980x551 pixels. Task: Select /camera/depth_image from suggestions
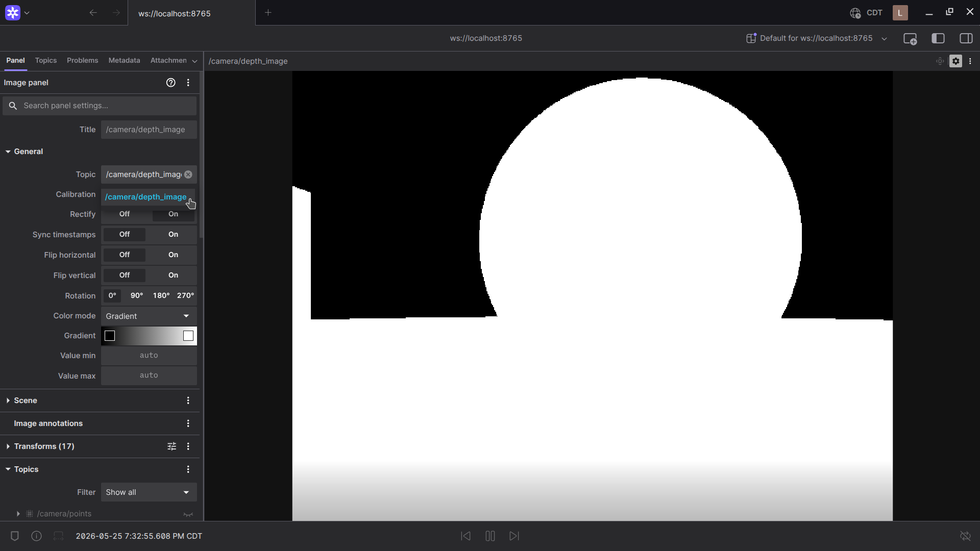(145, 197)
